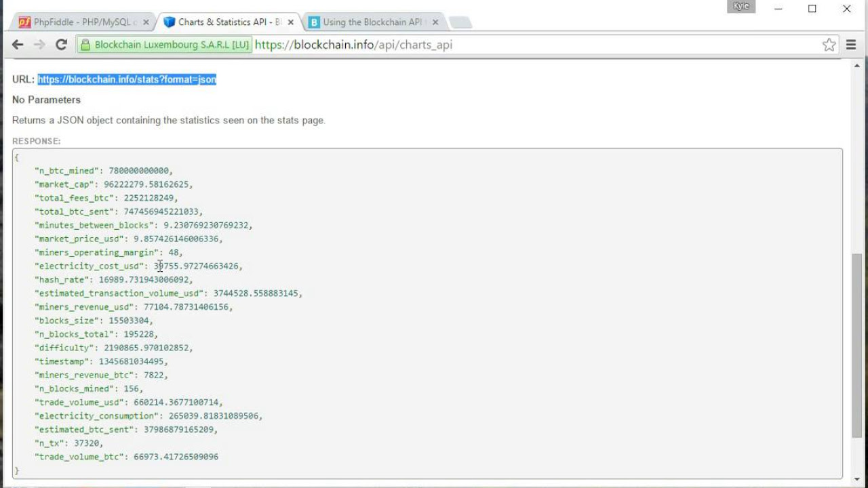
Task: Click Blockchain Luxembourg S.A.R.L certificate label
Action: tap(172, 45)
